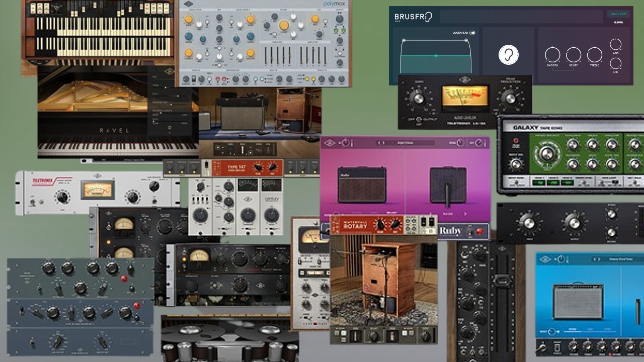Click gain knob on silver Teletronix leveler
The width and height of the screenshot is (644, 362).
63,197
